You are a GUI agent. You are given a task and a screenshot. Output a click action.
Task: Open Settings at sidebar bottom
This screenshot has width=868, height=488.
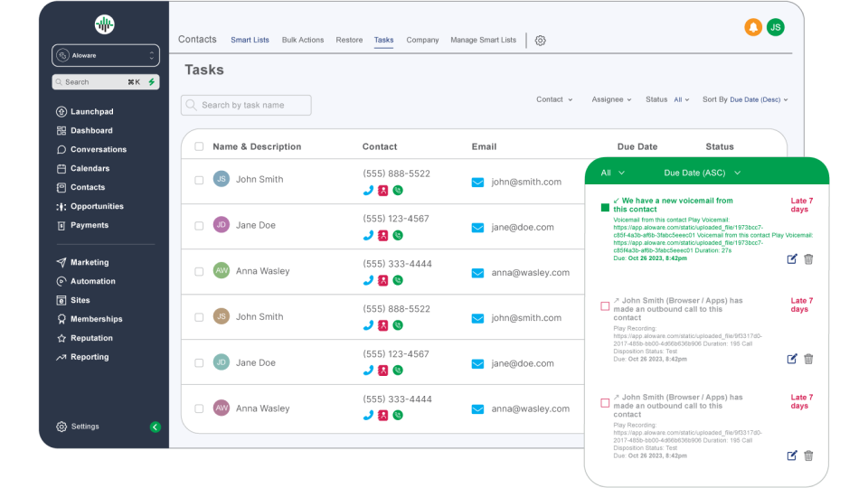(78, 427)
